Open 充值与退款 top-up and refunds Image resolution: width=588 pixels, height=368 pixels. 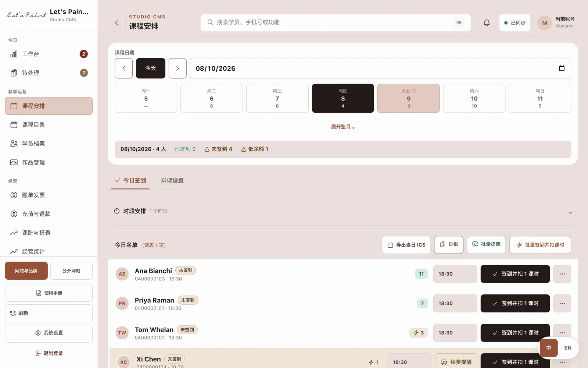(49, 214)
